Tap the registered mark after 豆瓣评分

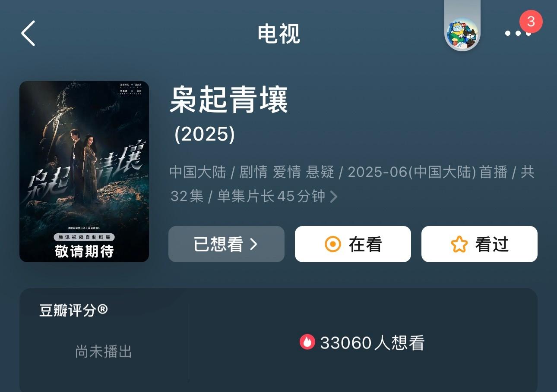click(x=102, y=309)
